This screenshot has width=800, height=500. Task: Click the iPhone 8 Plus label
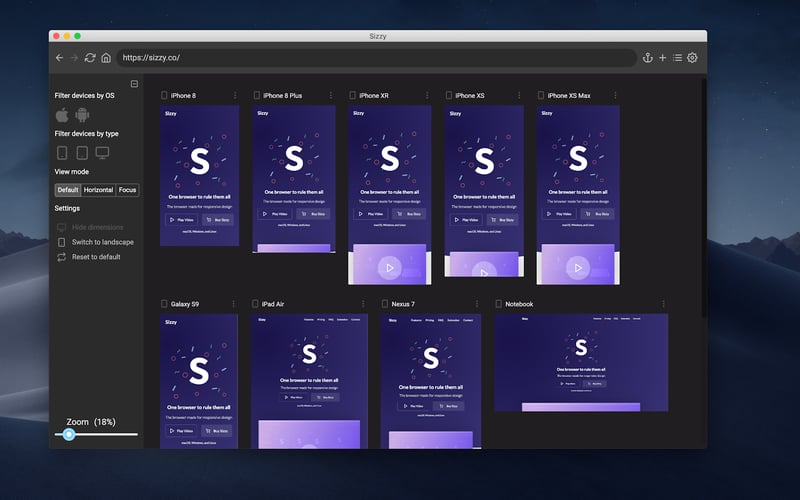coord(283,95)
